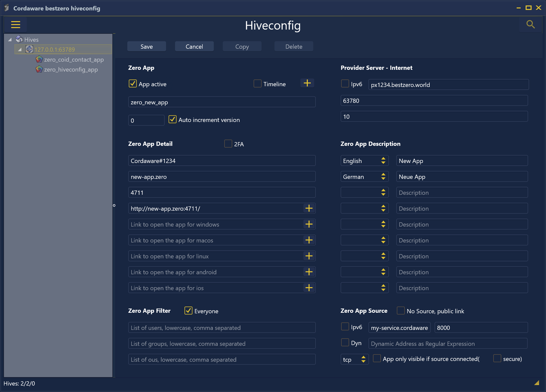The height and width of the screenshot is (392, 546).
Task: Click the 127.0.0.1:63789 hive node icon
Action: (x=30, y=49)
